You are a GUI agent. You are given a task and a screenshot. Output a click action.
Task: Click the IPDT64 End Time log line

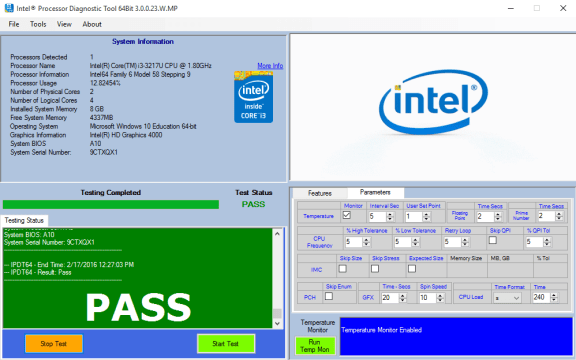[69, 264]
